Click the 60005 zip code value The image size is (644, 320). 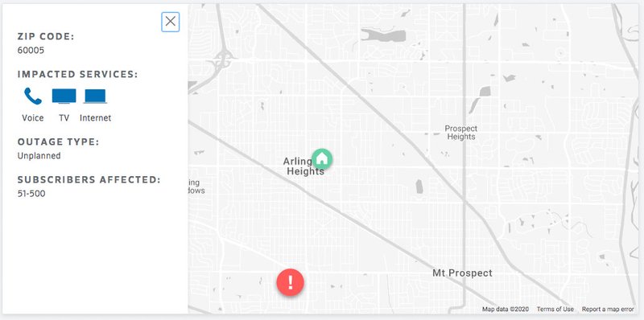point(31,51)
